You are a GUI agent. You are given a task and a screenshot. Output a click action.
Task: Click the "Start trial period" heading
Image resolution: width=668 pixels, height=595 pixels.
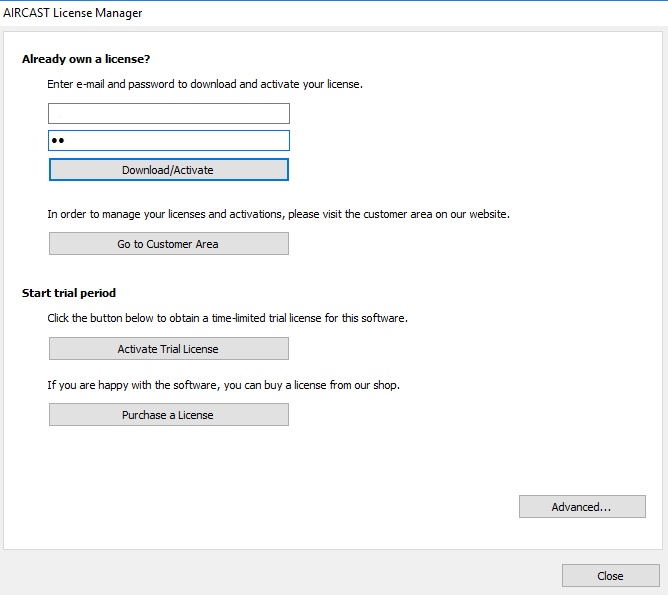click(x=69, y=293)
